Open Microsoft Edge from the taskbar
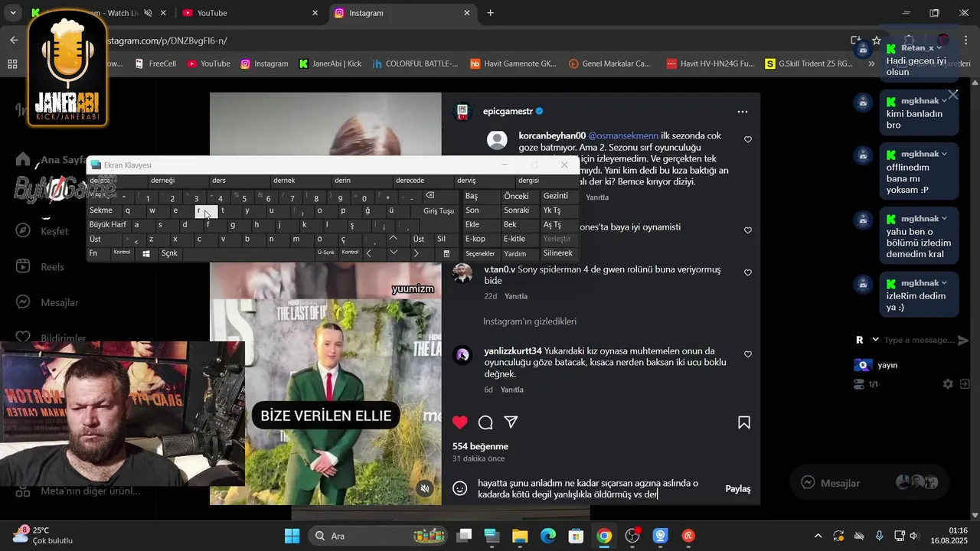 click(548, 536)
